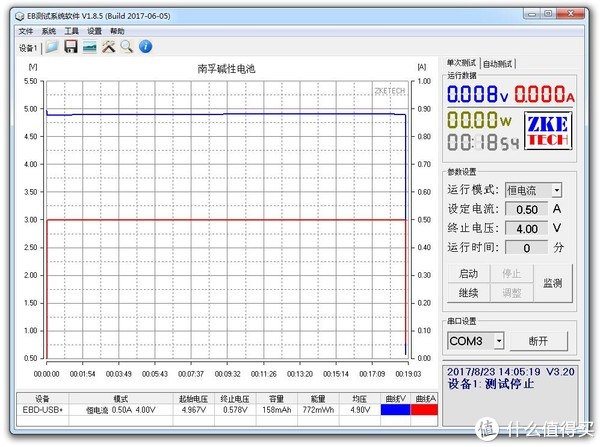
Task: Switch to the 单次测试 tab
Action: [x=461, y=63]
